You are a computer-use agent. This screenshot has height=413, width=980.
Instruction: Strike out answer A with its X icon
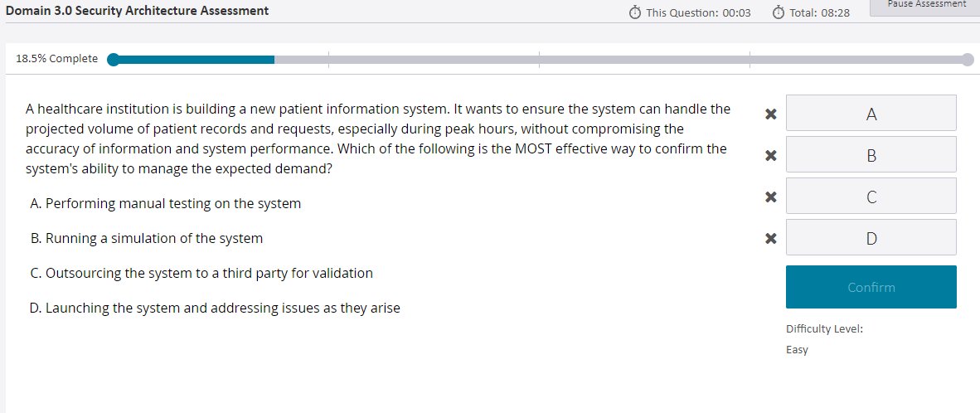tap(770, 114)
